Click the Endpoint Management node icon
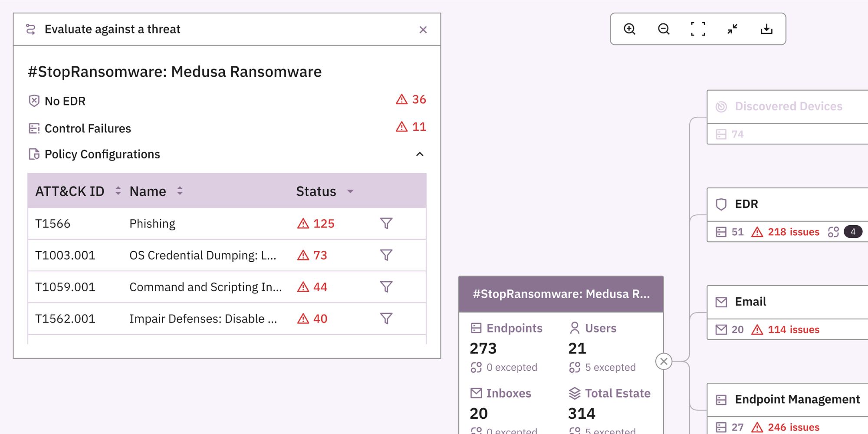 click(x=721, y=400)
